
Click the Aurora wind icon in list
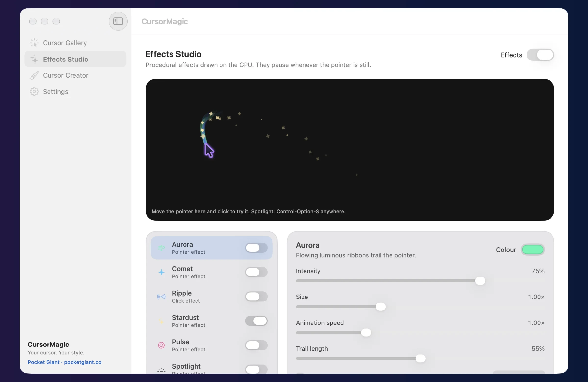pyautogui.click(x=161, y=248)
